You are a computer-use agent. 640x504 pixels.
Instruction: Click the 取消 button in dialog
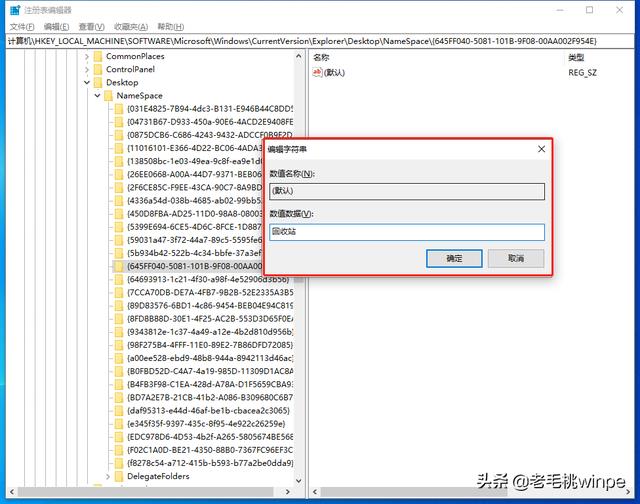point(516,258)
